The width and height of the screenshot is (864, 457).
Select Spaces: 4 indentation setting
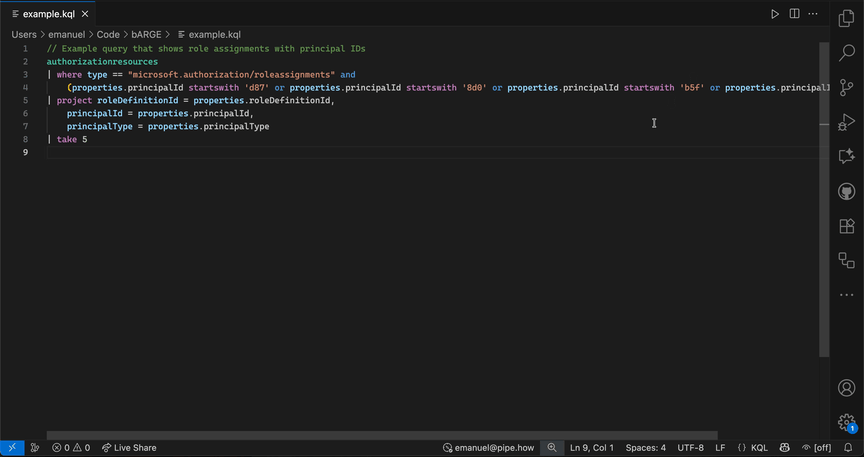click(645, 448)
